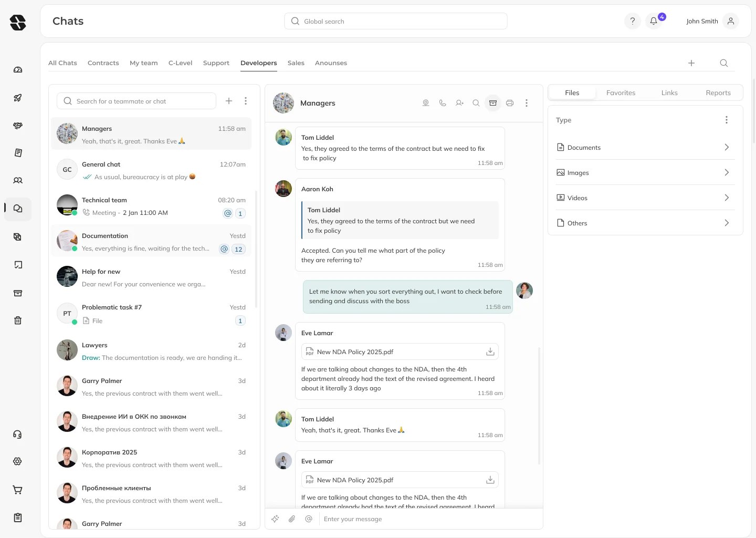Open the trash icon in left sidebar
This screenshot has width=756, height=538.
[x=18, y=320]
